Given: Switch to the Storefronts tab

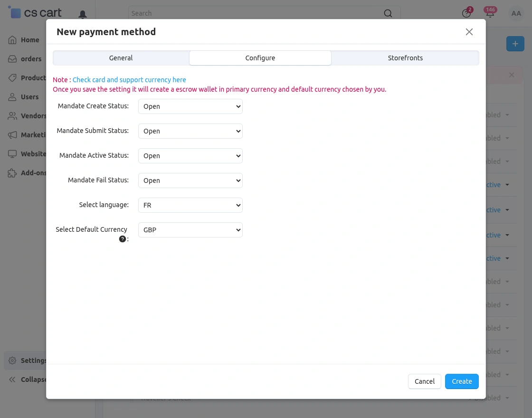Looking at the screenshot, I should (405, 58).
